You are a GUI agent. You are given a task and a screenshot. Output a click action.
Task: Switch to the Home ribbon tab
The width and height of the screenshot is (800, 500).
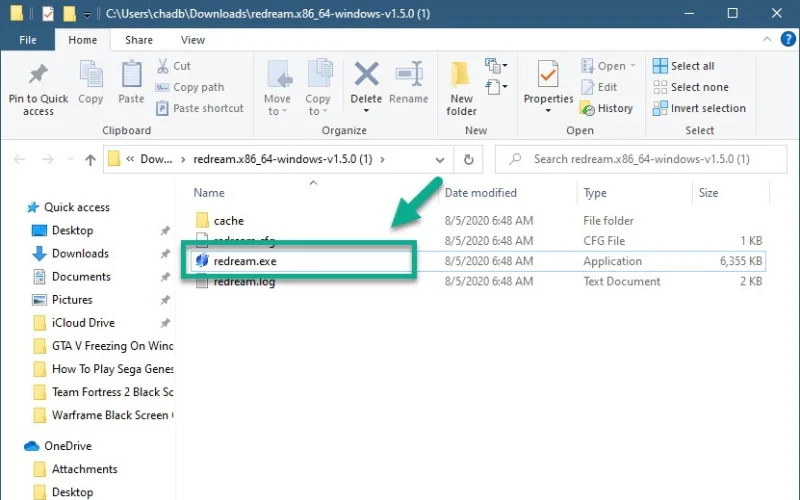pyautogui.click(x=83, y=40)
